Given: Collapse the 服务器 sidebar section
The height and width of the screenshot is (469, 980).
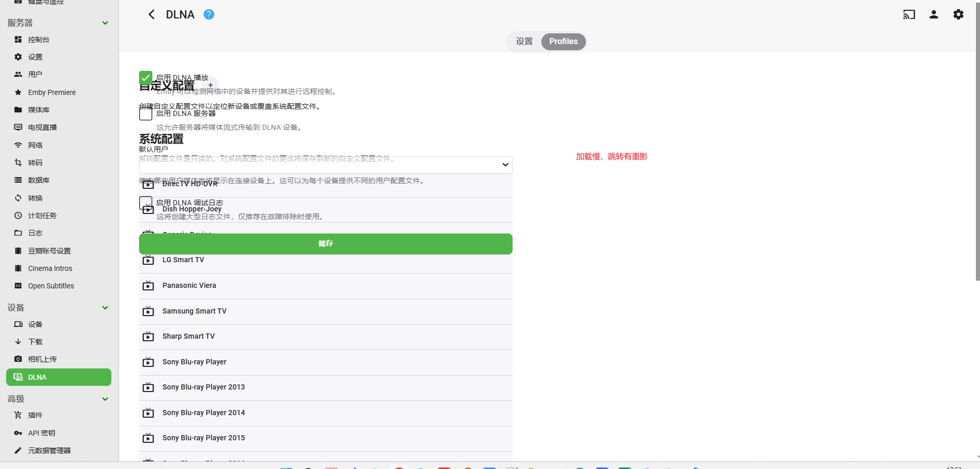Looking at the screenshot, I should (x=105, y=23).
